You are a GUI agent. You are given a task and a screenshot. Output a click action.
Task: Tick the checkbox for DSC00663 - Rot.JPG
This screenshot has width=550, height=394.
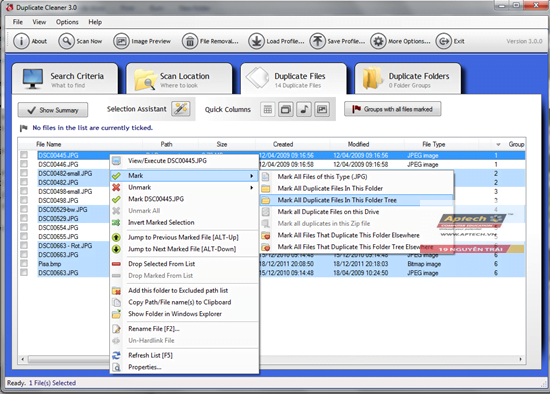[x=24, y=245]
